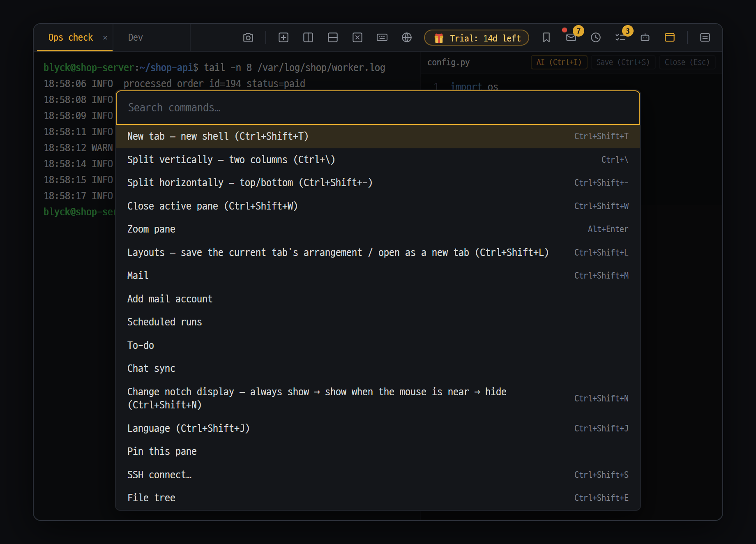
Task: Select the File tree command
Action: [378, 498]
